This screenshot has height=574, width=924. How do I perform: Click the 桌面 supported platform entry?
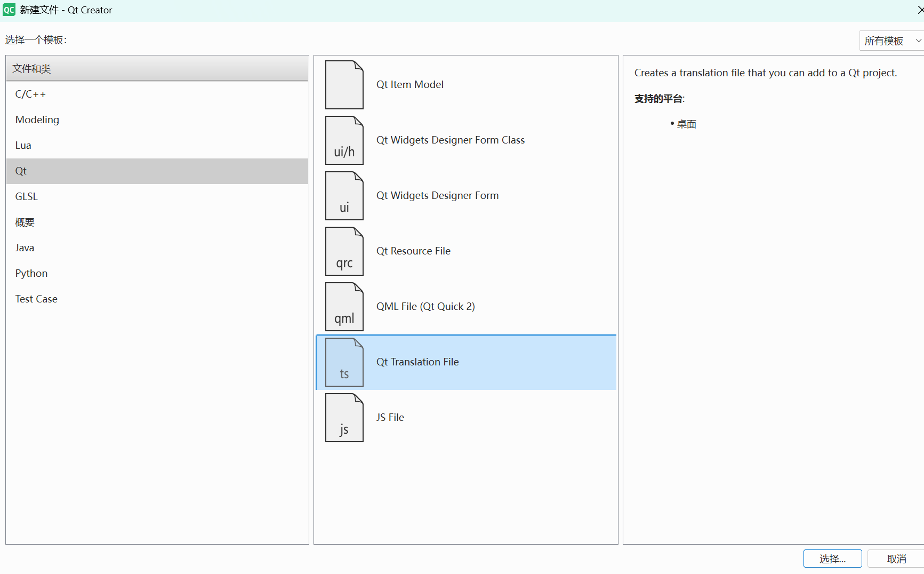pyautogui.click(x=686, y=124)
